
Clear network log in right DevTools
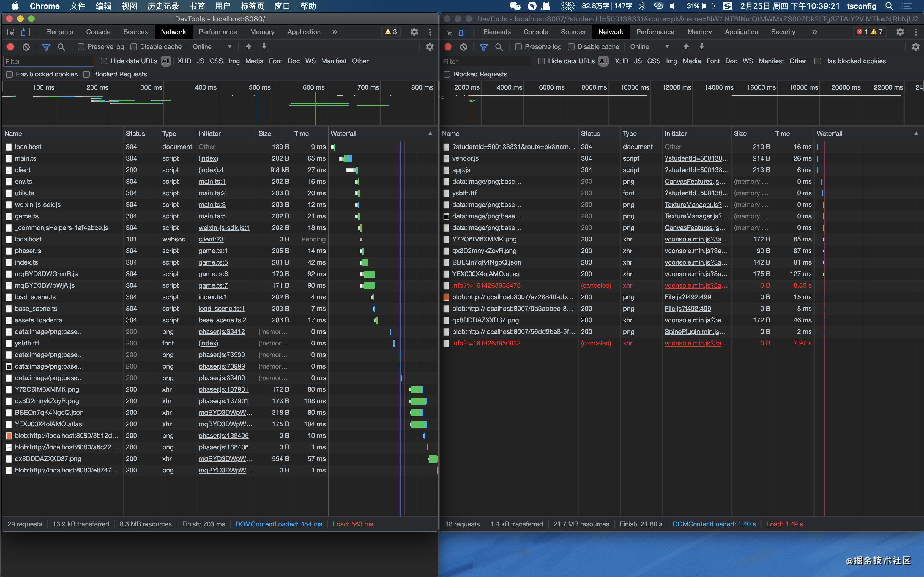[x=464, y=47]
